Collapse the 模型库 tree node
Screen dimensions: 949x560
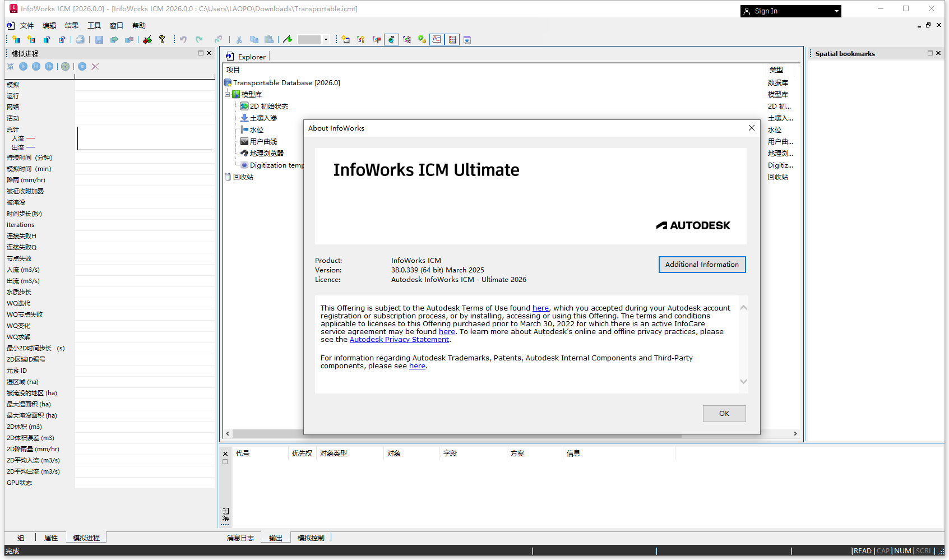tap(228, 94)
